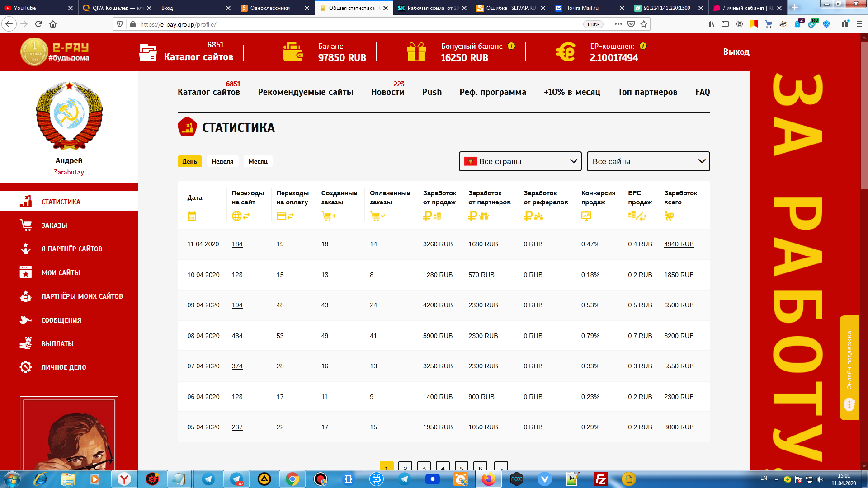Open the Реф. программа tab
The height and width of the screenshot is (488, 868).
493,92
